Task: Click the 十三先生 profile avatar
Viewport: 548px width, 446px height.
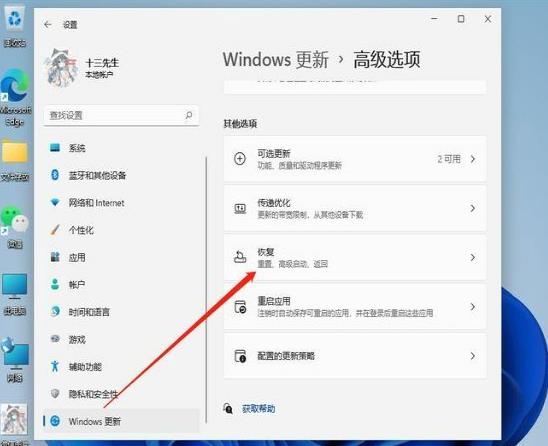Action: coord(61,67)
